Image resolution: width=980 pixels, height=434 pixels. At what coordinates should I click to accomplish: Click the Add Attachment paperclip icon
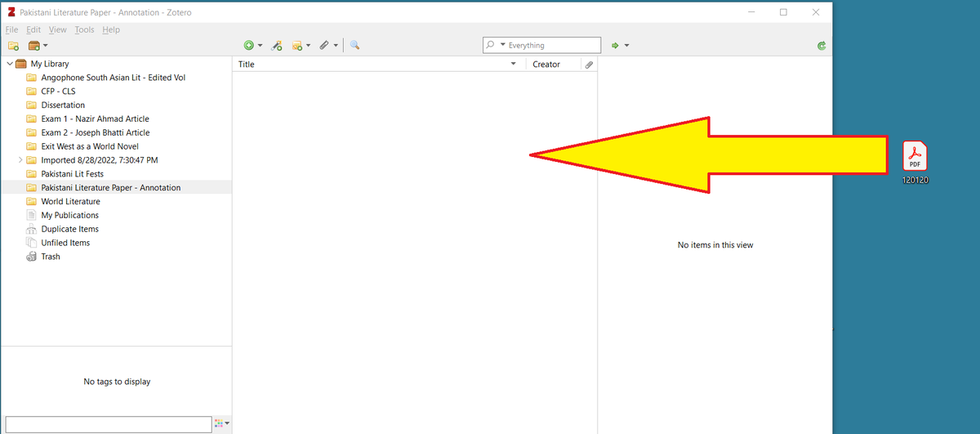click(324, 46)
